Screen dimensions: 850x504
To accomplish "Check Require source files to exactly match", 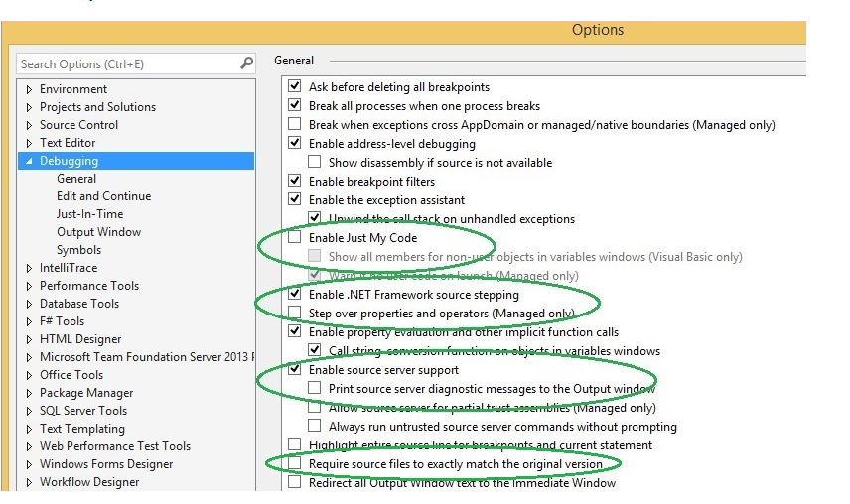I will (294, 463).
